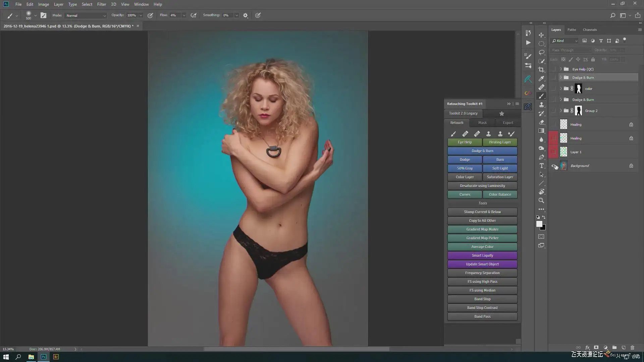The height and width of the screenshot is (362, 644).
Task: Open the brush Mode dropdown
Action: pyautogui.click(x=86, y=15)
